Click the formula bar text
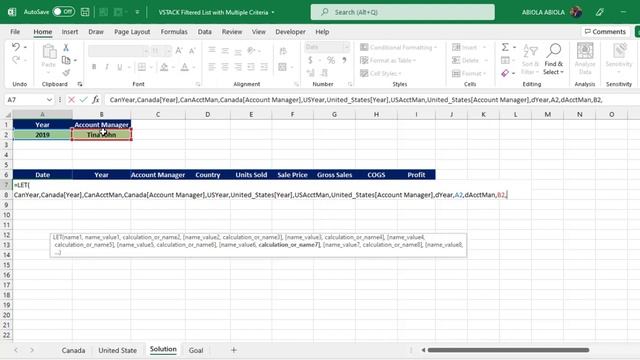Viewport: 640px width, 360px height. click(x=356, y=100)
